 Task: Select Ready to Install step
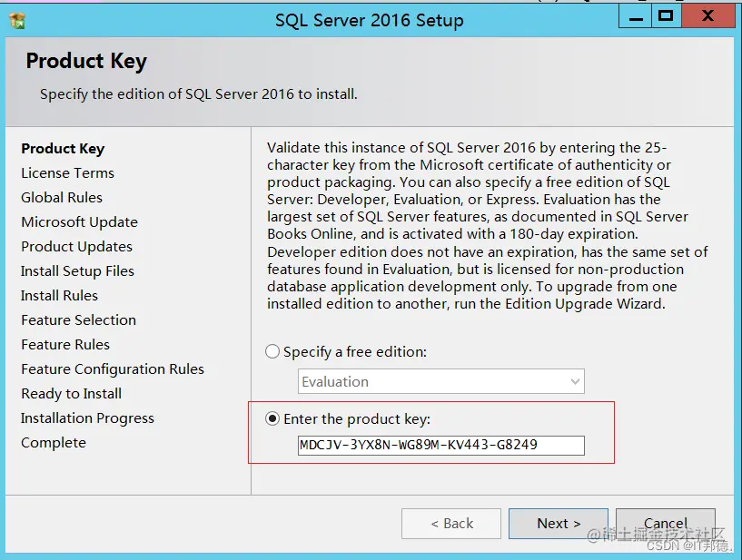click(x=72, y=394)
